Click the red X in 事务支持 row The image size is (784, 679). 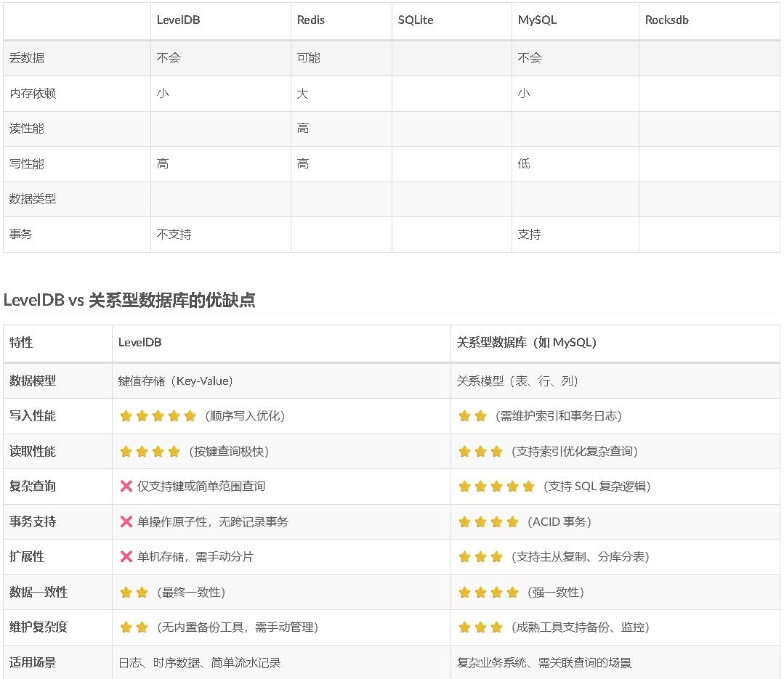126,521
